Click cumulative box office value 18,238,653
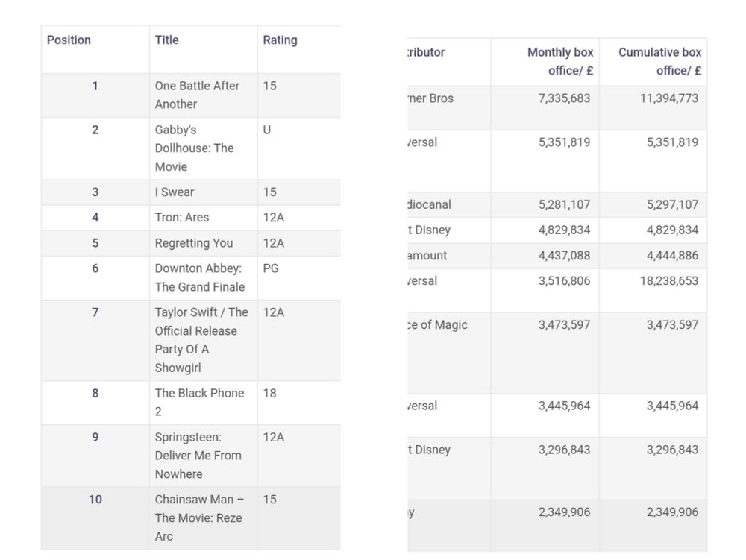Image resolution: width=746 pixels, height=560 pixels. 669,281
